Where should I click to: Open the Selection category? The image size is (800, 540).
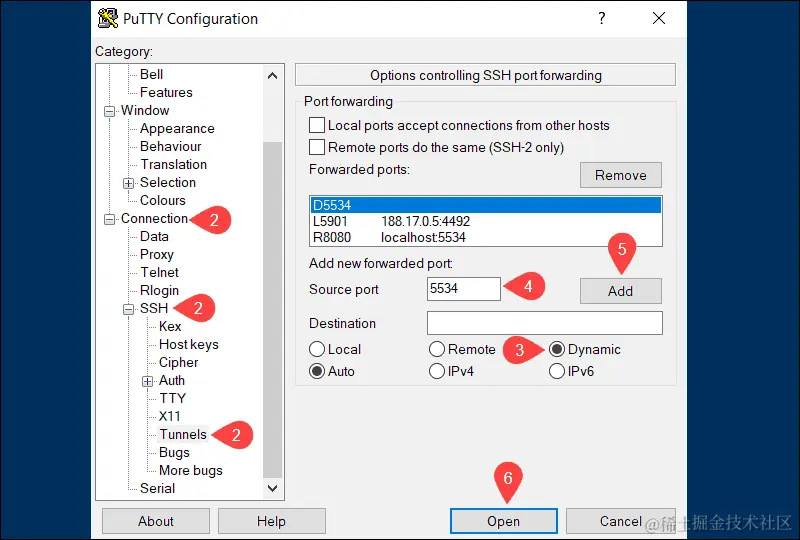[168, 182]
